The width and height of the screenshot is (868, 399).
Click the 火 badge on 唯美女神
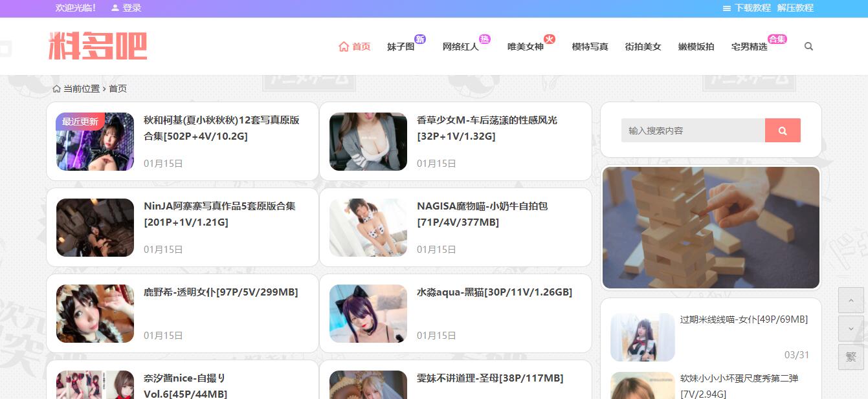(x=550, y=39)
